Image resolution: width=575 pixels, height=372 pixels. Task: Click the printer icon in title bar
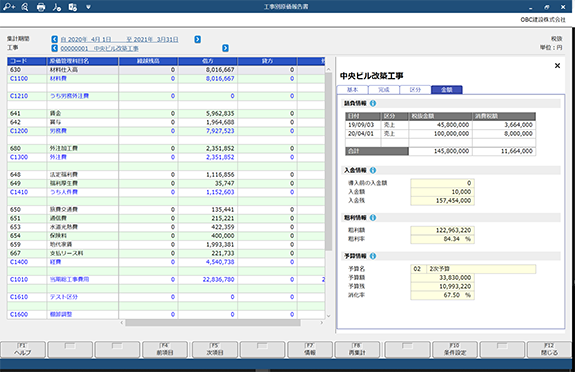41,7
